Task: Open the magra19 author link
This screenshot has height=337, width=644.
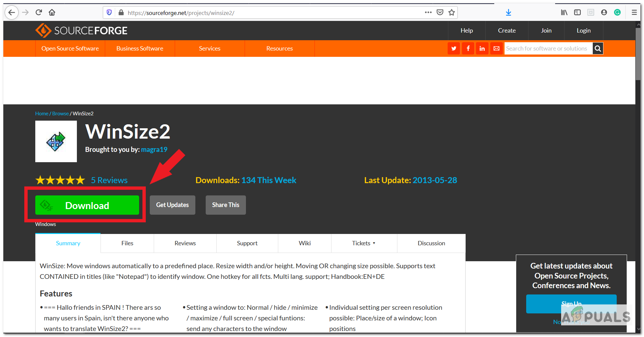Action: click(154, 150)
